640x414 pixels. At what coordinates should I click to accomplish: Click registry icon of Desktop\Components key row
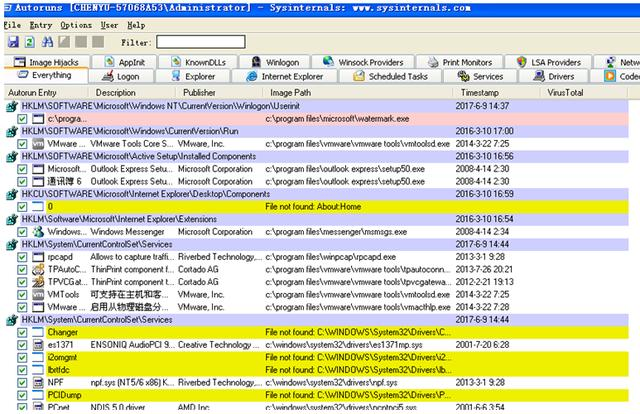click(11, 194)
